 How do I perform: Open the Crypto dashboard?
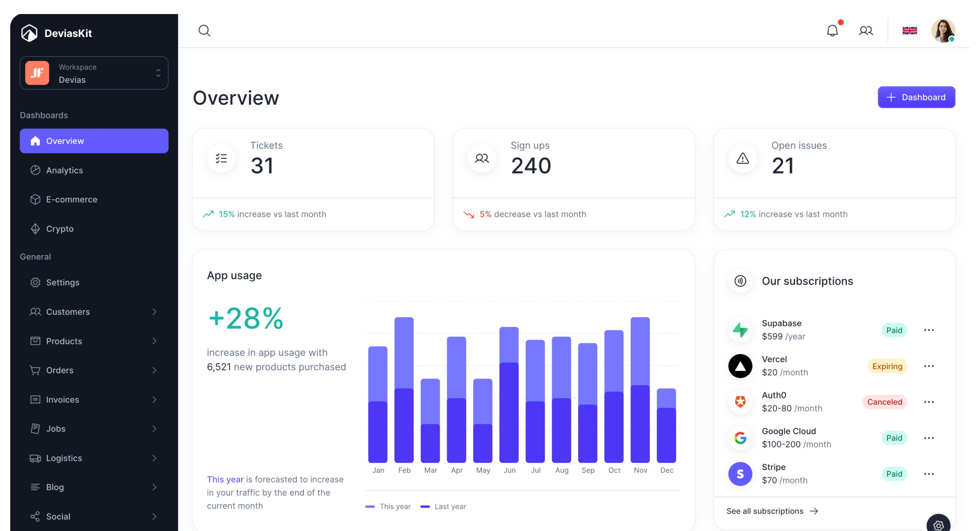click(60, 229)
